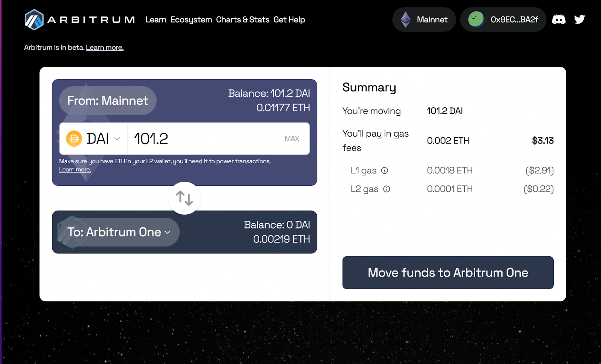The height and width of the screenshot is (364, 601).
Task: Swap direction with the up-down arrows icon
Action: (x=184, y=198)
